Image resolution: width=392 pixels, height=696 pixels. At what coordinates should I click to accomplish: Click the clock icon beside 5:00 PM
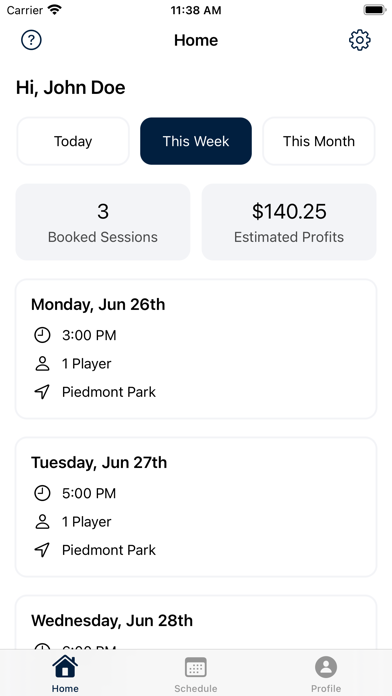pos(42,493)
